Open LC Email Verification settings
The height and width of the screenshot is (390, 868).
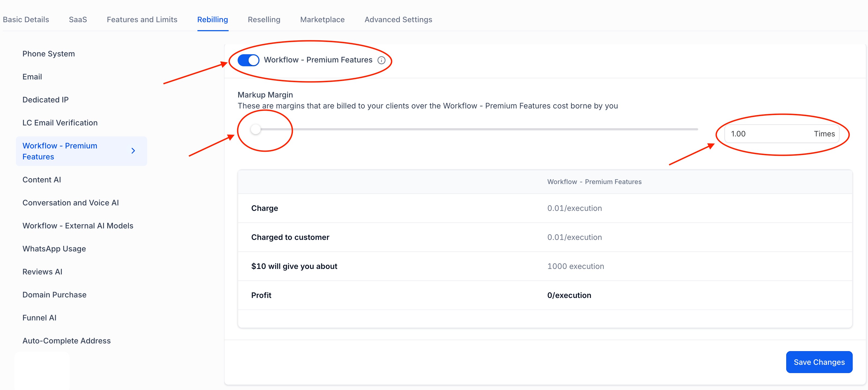click(60, 123)
